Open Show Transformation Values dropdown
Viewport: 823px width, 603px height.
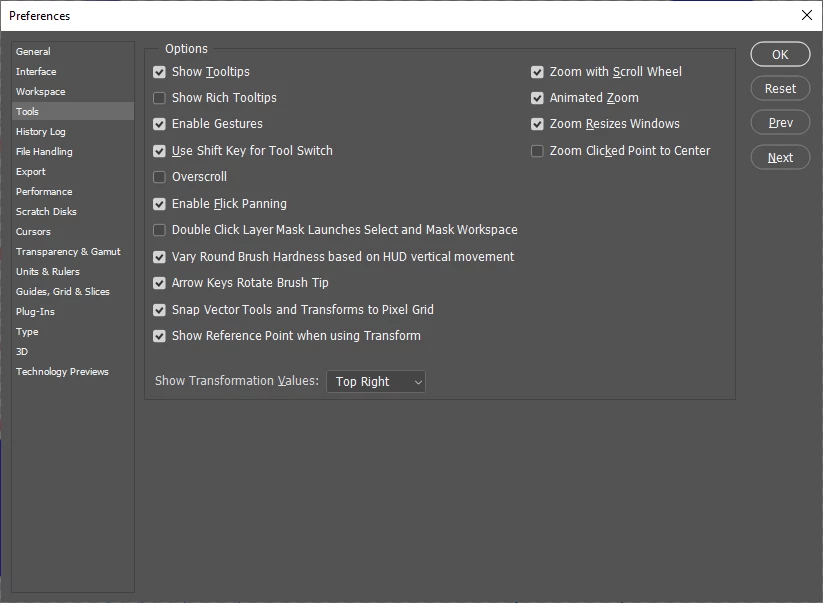[x=376, y=382]
